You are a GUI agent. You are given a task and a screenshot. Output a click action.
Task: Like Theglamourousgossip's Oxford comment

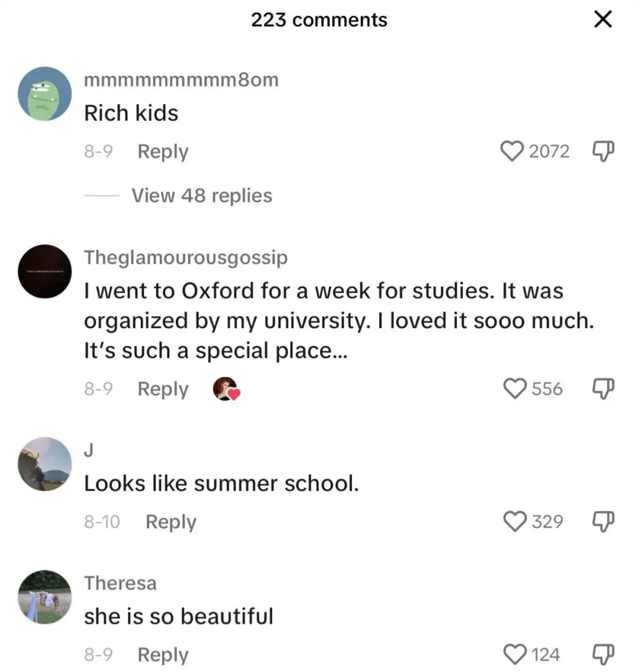click(515, 389)
